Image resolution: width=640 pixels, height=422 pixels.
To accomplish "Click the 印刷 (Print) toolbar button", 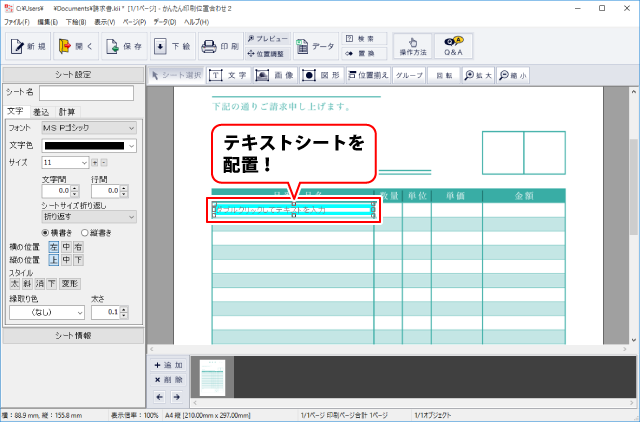I will 219,46.
